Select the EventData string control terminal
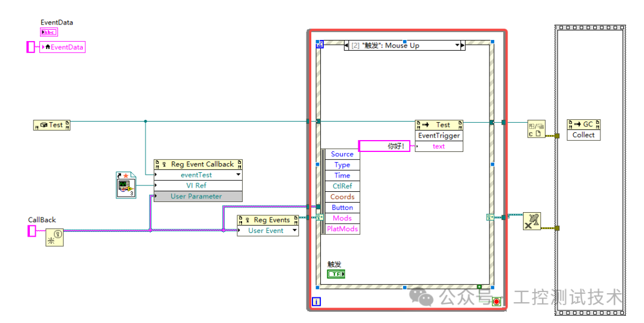Viewport: 644px width, 323px height. coord(49,32)
